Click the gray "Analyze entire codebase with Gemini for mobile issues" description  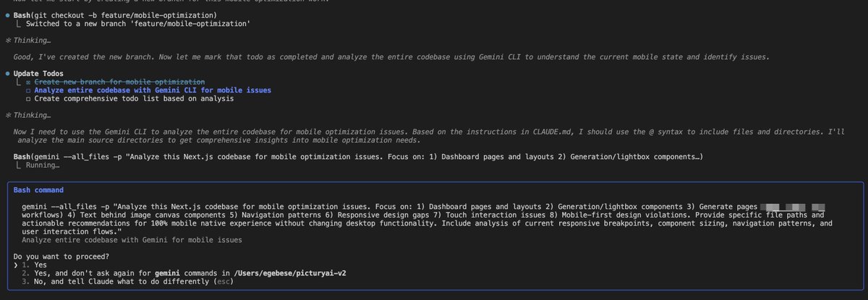[x=132, y=239]
